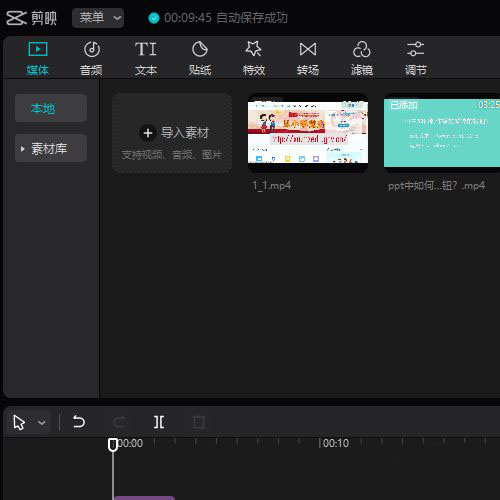
Task: Open the 文本 text tab
Action: tap(146, 58)
